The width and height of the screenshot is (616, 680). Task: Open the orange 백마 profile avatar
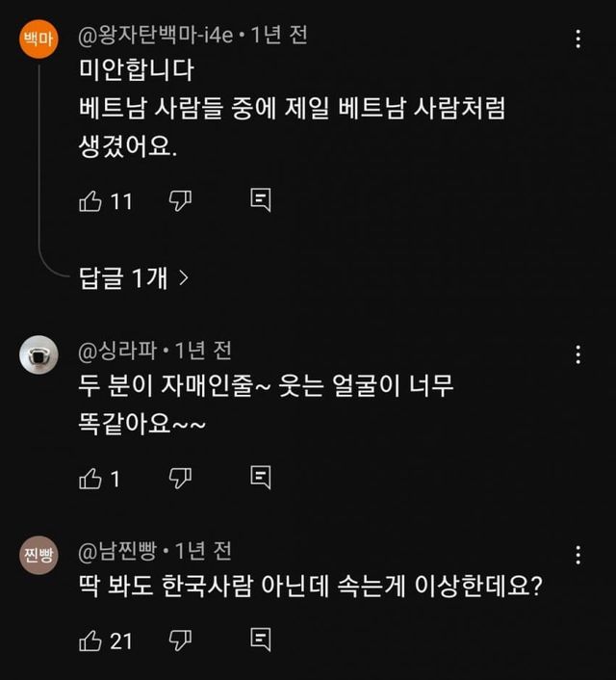pyautogui.click(x=38, y=39)
